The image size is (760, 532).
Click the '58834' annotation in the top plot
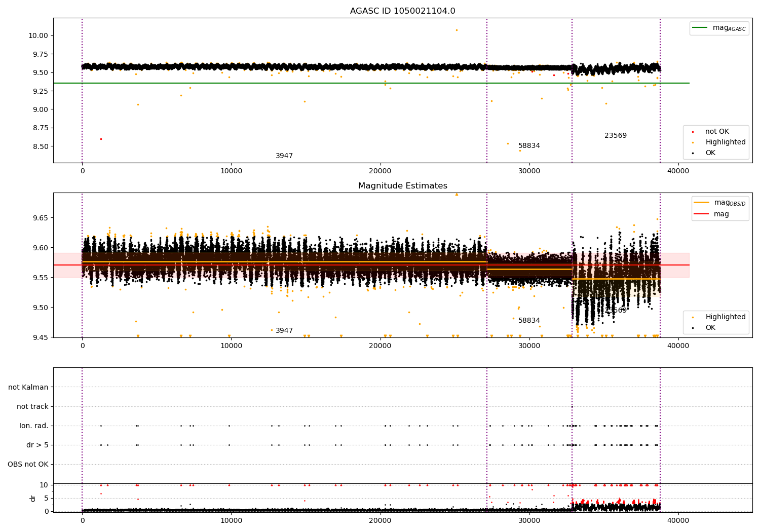[x=529, y=146]
